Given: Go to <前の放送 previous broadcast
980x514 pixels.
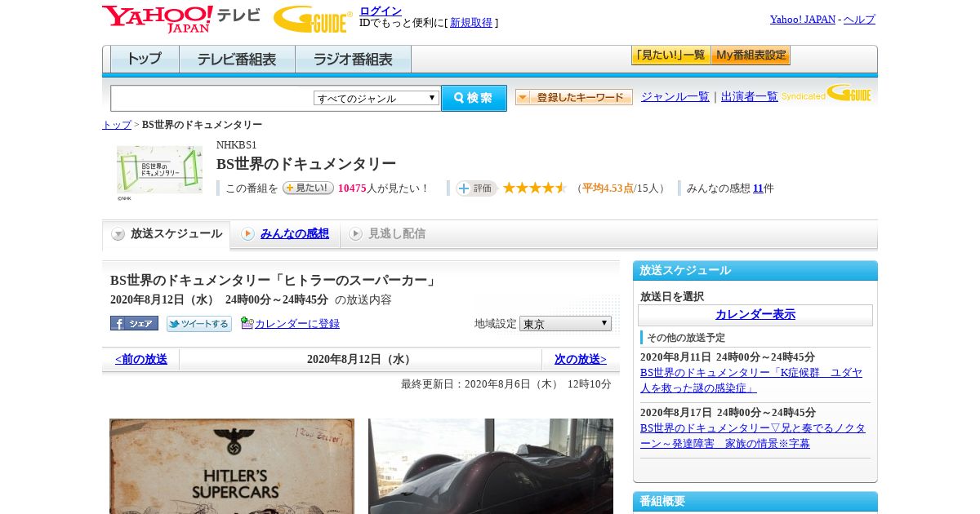Looking at the screenshot, I should pyautogui.click(x=141, y=359).
